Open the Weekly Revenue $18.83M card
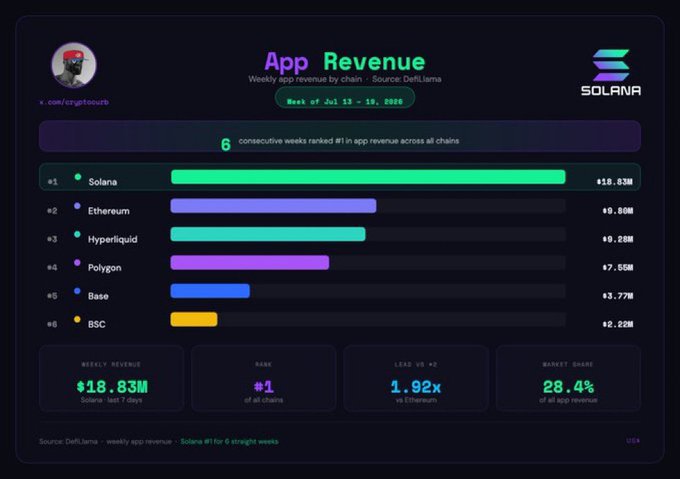This screenshot has width=680, height=479. pyautogui.click(x=111, y=378)
